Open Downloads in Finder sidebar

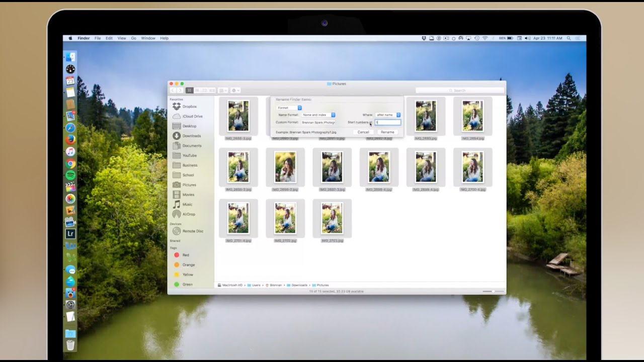(x=187, y=136)
